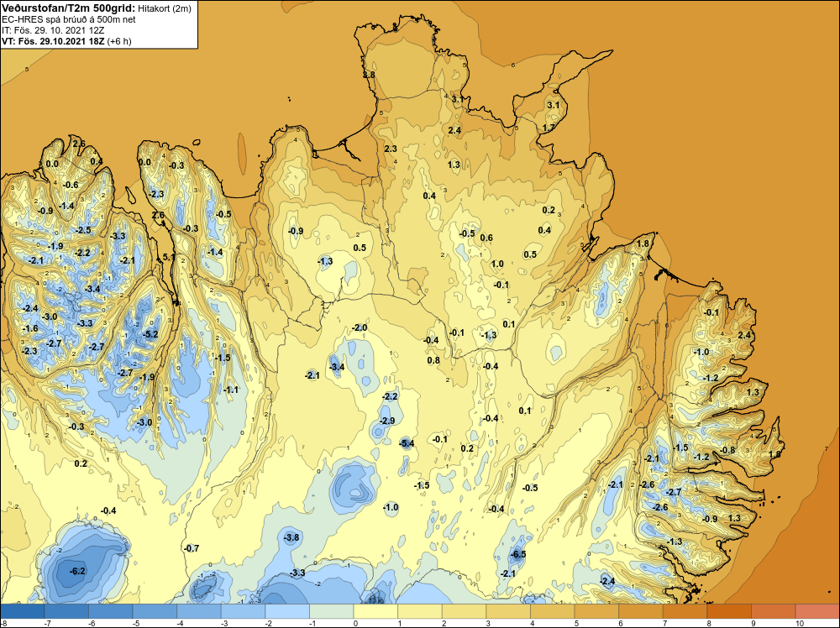Click the legend scale label 9
The height and width of the screenshot is (628, 840).
[x=755, y=623]
